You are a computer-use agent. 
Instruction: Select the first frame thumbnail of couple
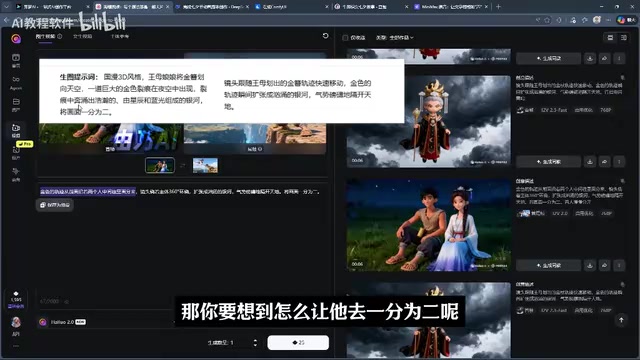160,165
